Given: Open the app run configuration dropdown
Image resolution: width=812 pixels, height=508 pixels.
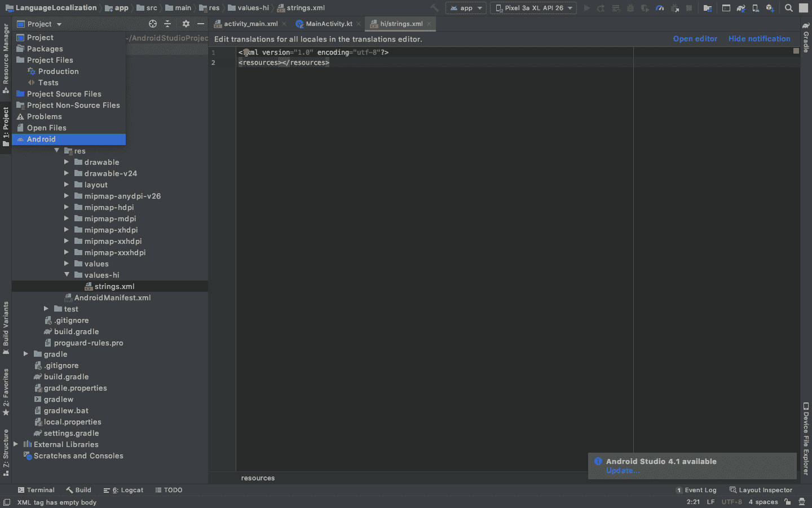Looking at the screenshot, I should [x=466, y=8].
